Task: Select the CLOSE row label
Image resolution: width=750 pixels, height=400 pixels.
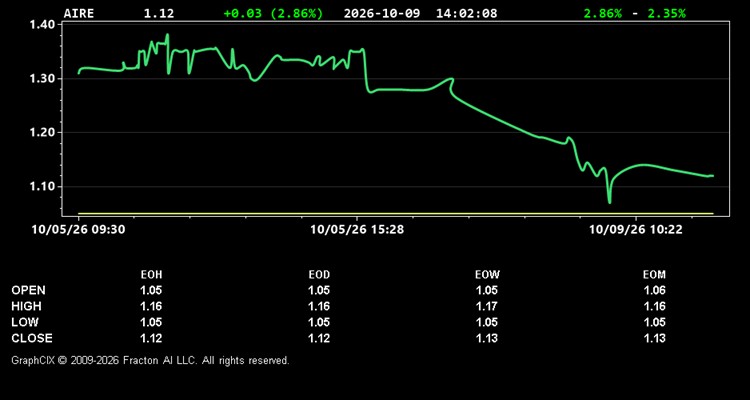Action: pyautogui.click(x=32, y=338)
